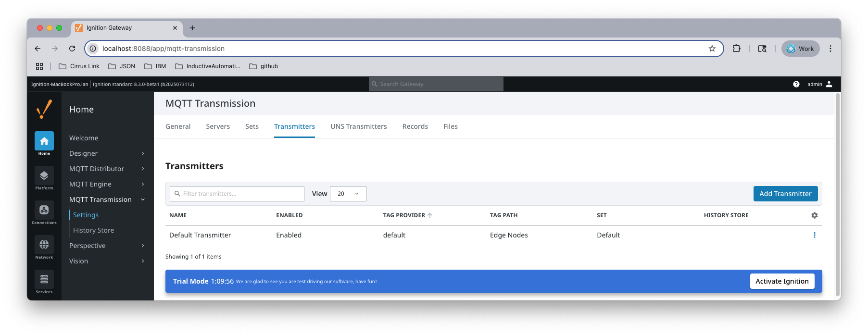This screenshot has height=336, width=868.
Task: Open new browser tab
Action: (192, 28)
